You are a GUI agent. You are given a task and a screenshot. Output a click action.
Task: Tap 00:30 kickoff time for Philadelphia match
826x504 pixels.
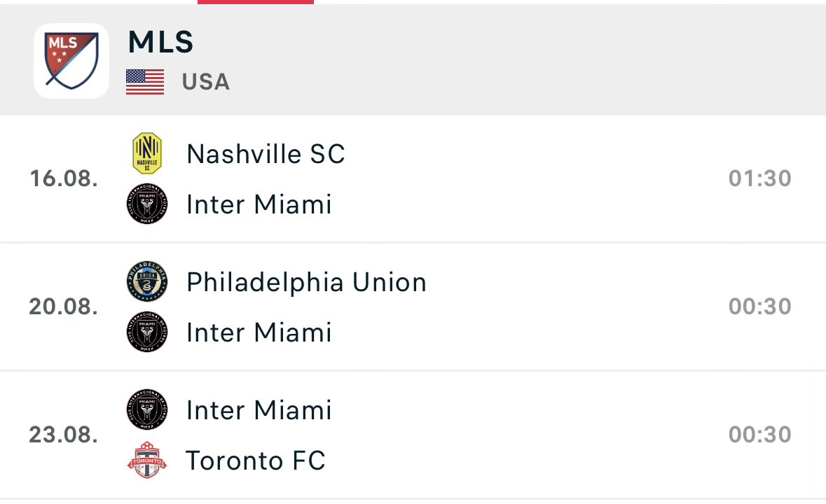tap(759, 307)
